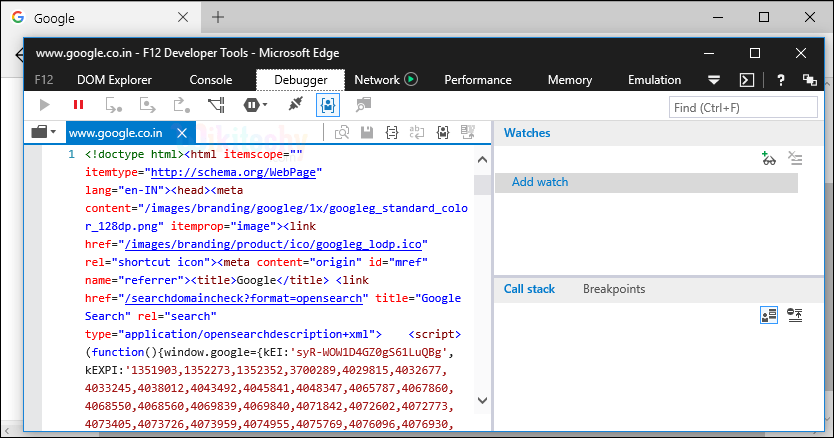Select the Debugger tab
Viewport: 834px width, 438px height.
click(301, 80)
